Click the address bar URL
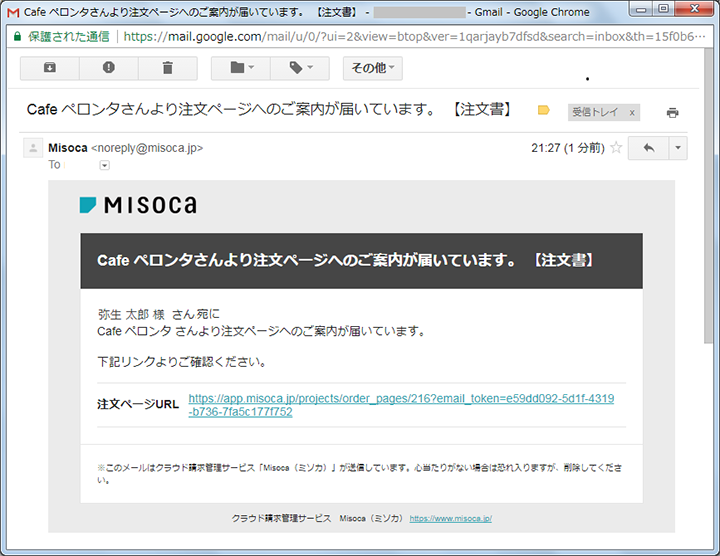The width and height of the screenshot is (720, 556). [413, 37]
